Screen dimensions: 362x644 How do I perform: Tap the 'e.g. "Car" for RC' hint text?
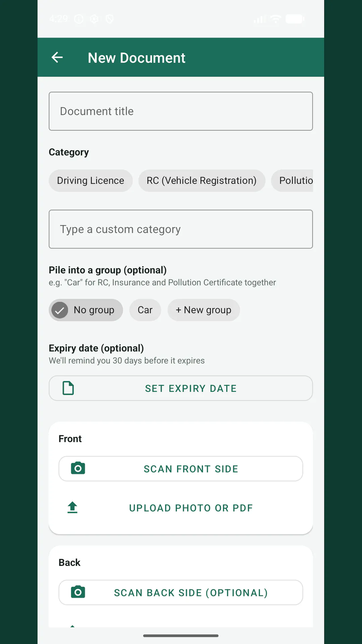(x=162, y=282)
